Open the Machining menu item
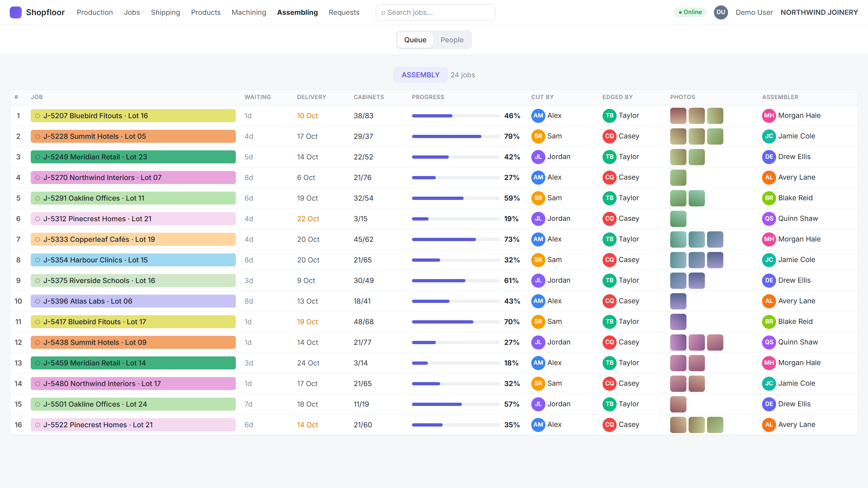Image resolution: width=868 pixels, height=488 pixels. [249, 12]
